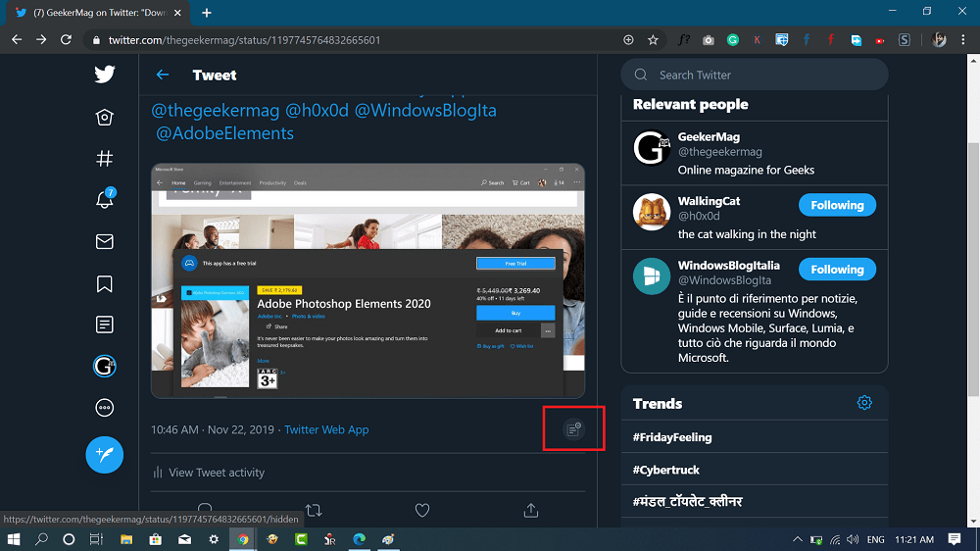Open WindowsBlogItalia avatar
The image size is (980, 551).
652,275
